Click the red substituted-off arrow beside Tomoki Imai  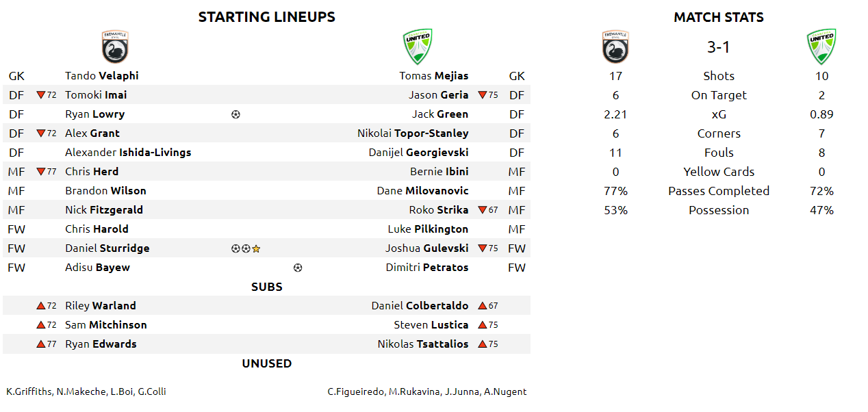point(41,95)
